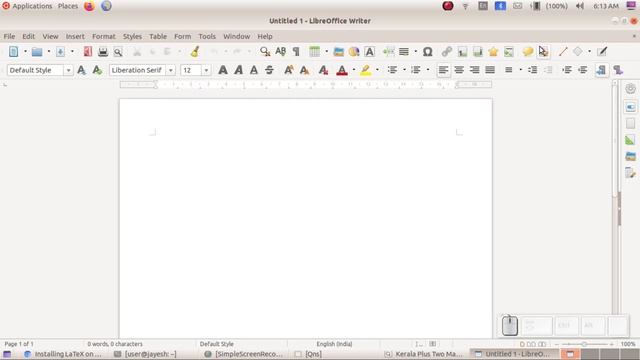Click Page 1 of 1 in status bar
Screen dimensions: 640x360
(19, 344)
